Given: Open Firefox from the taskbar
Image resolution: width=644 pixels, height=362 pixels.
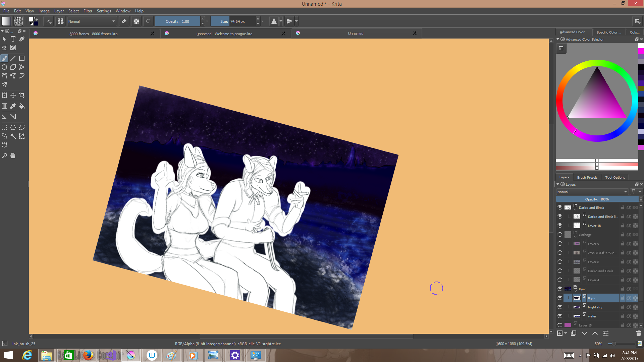Looking at the screenshot, I should [88, 355].
